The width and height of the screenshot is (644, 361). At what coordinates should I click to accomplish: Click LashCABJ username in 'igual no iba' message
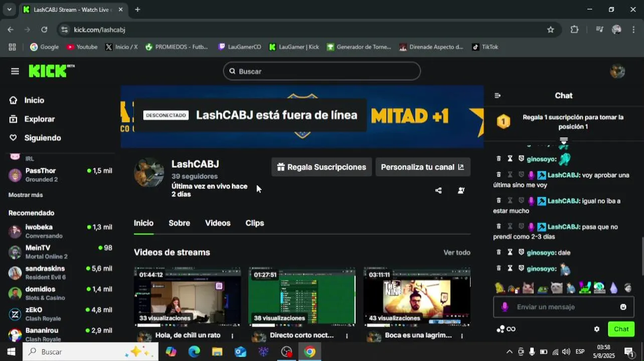tap(564, 201)
